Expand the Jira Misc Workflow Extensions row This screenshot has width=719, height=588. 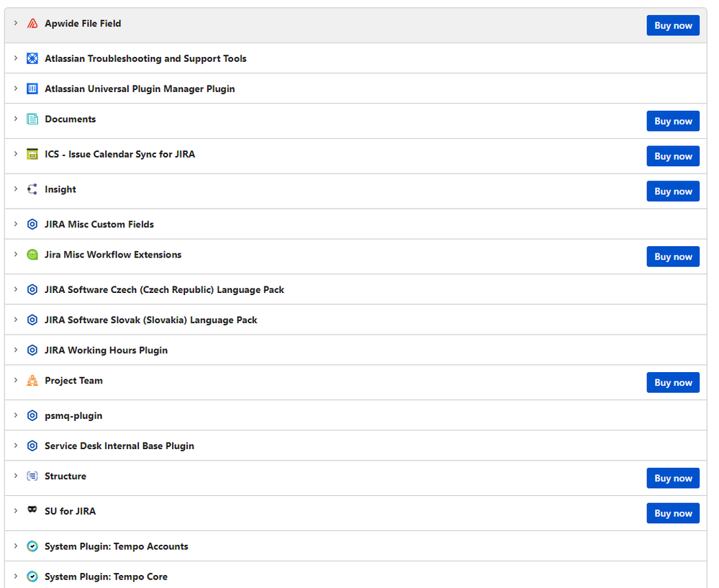pyautogui.click(x=16, y=254)
